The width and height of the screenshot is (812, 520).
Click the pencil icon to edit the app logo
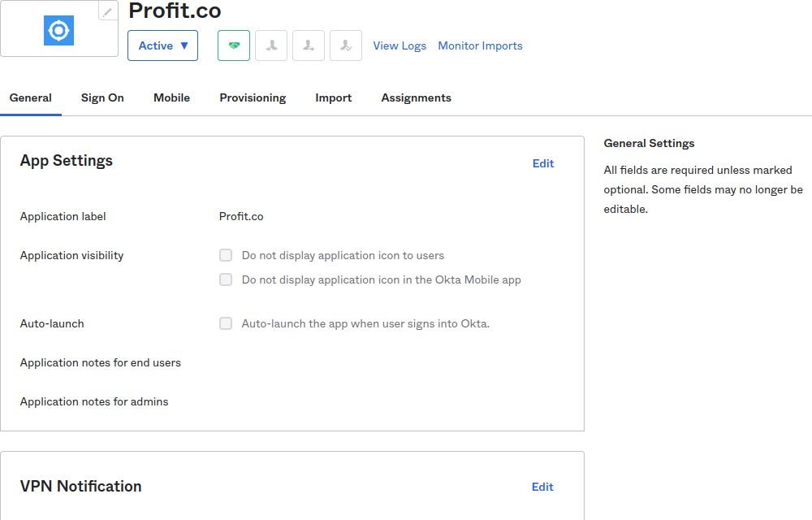(x=107, y=11)
